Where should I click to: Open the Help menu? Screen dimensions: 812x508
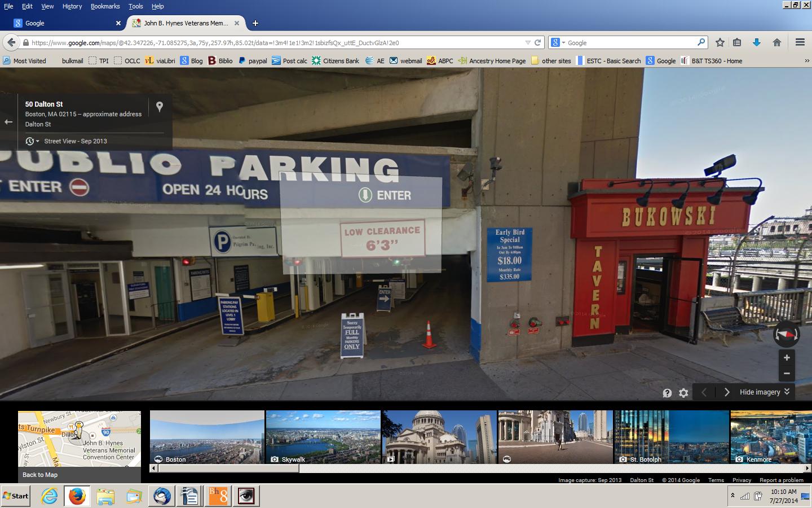pos(157,6)
